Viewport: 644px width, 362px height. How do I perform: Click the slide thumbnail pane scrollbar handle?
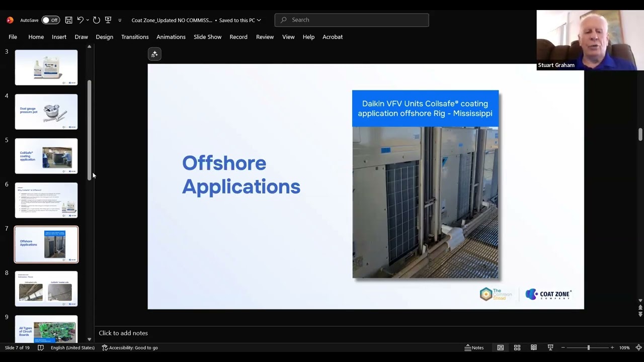click(90, 130)
